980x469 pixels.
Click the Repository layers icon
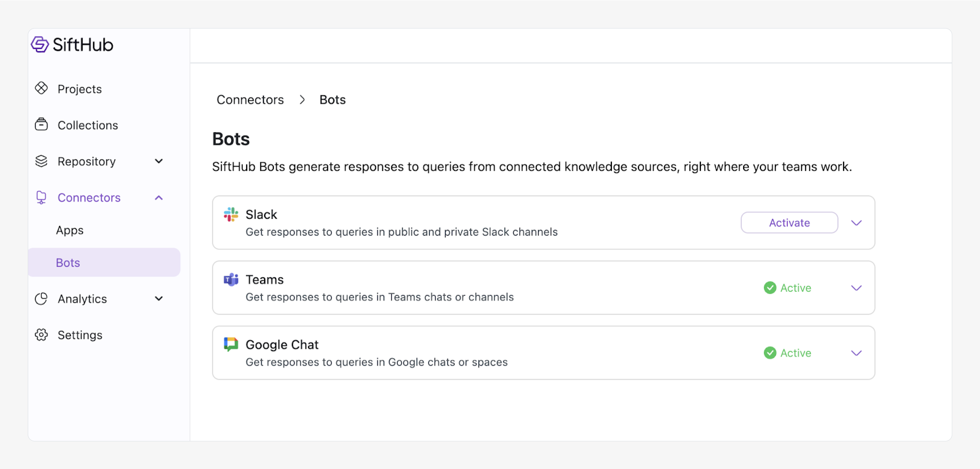[41, 161]
